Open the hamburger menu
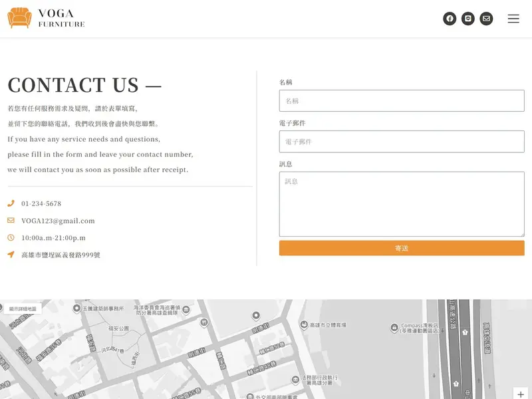 tap(513, 19)
